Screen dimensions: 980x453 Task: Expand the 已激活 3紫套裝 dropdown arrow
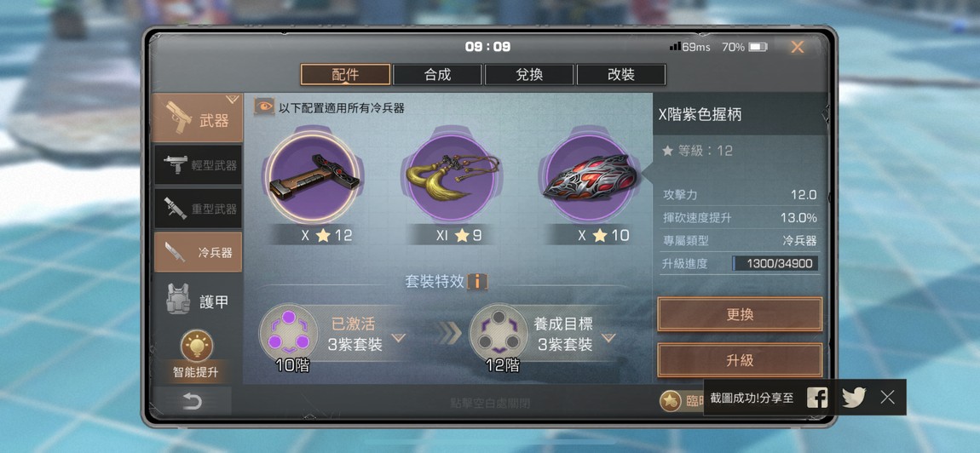[398, 338]
